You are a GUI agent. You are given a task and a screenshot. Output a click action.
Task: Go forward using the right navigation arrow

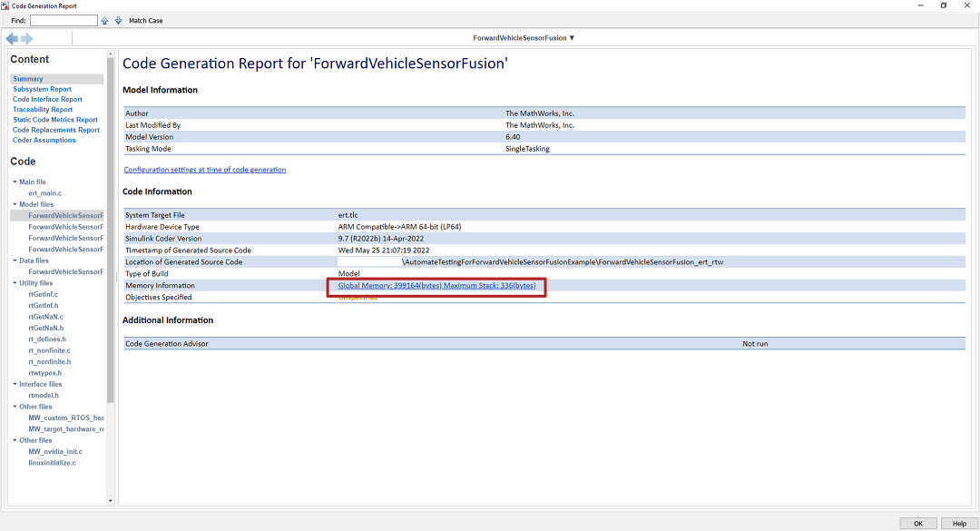27,38
